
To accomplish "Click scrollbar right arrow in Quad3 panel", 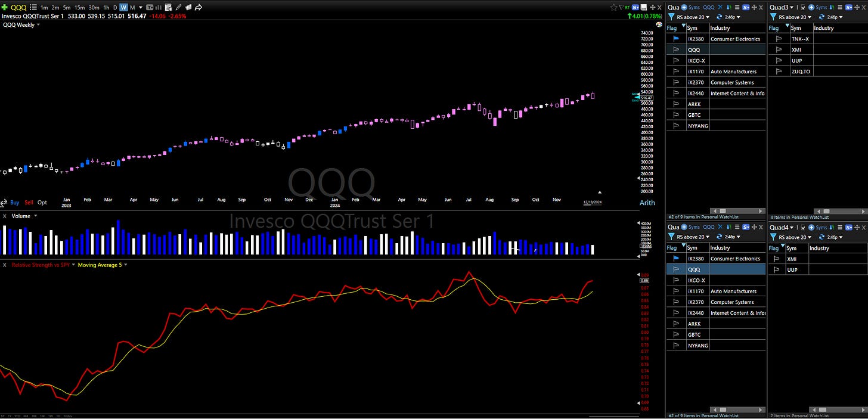I will 864,210.
